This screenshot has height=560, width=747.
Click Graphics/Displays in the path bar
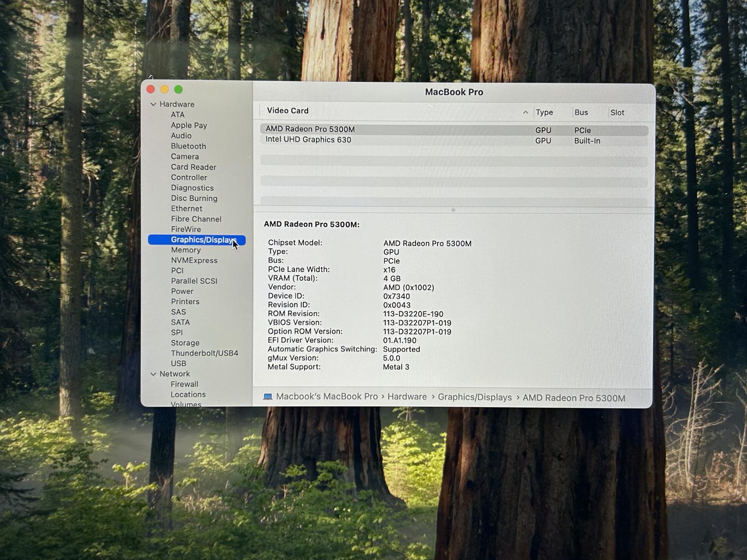click(475, 397)
